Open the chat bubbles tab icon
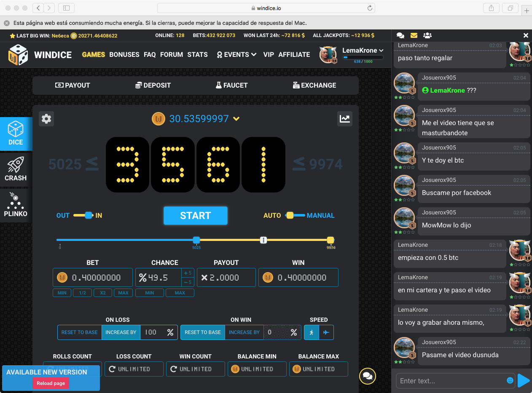The image size is (532, 393). click(x=400, y=36)
